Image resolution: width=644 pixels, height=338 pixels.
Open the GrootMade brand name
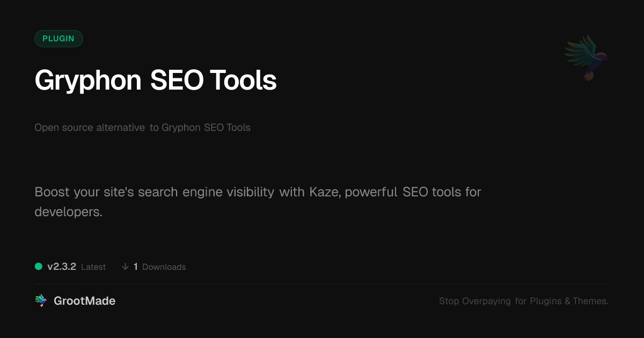point(84,301)
